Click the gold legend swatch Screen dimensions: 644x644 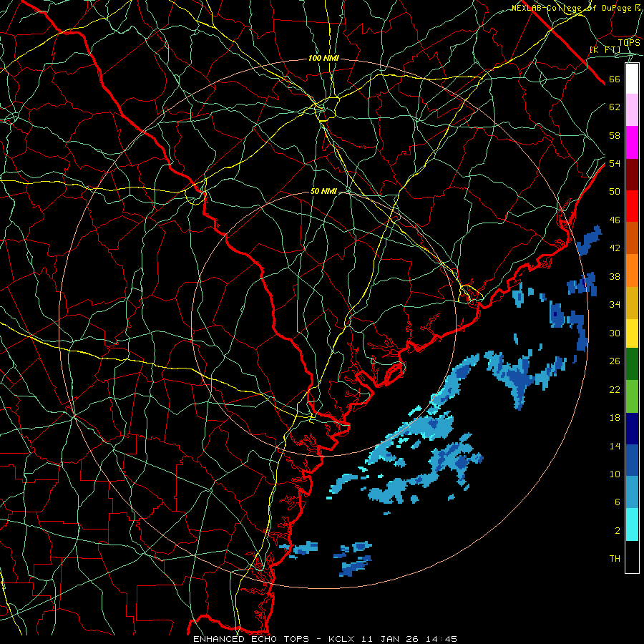(x=632, y=303)
